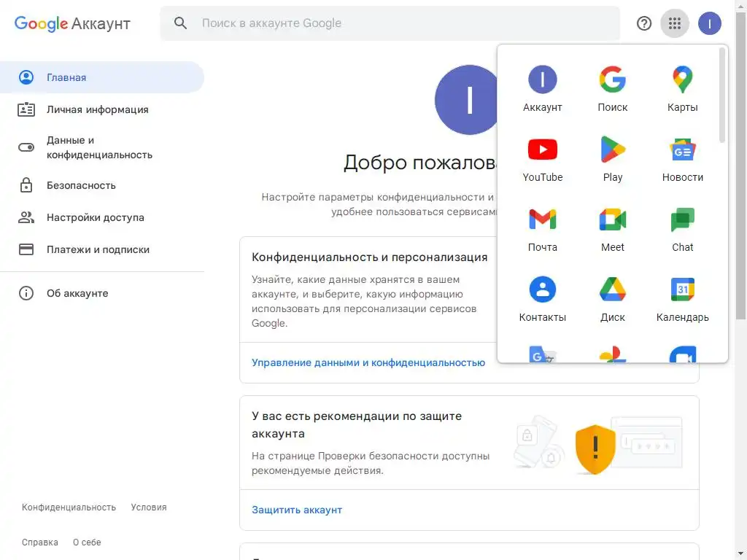Click the Добро пожаловать heading
This screenshot has height=560, width=747.
click(420, 163)
